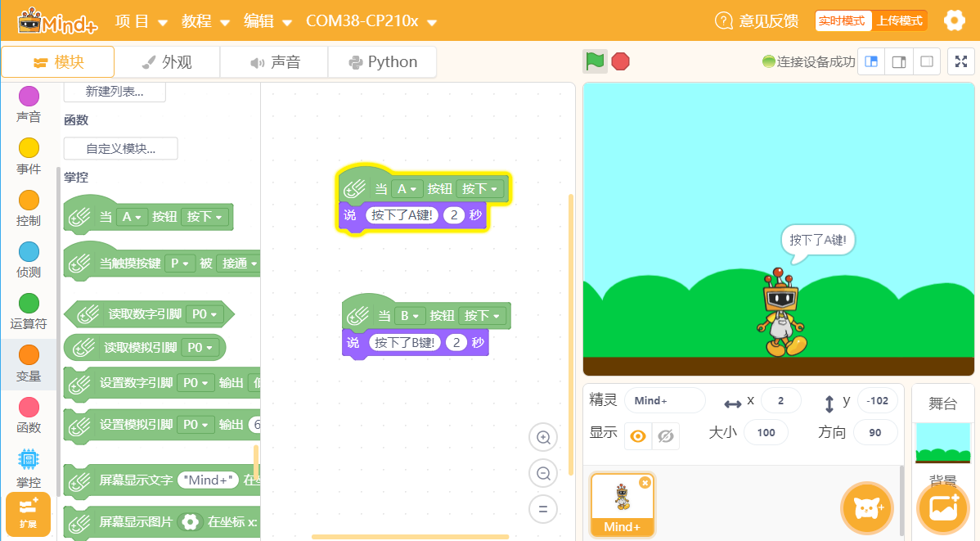Image resolution: width=980 pixels, height=541 pixels.
Task: Stop the program with the red stop button
Action: [x=621, y=61]
